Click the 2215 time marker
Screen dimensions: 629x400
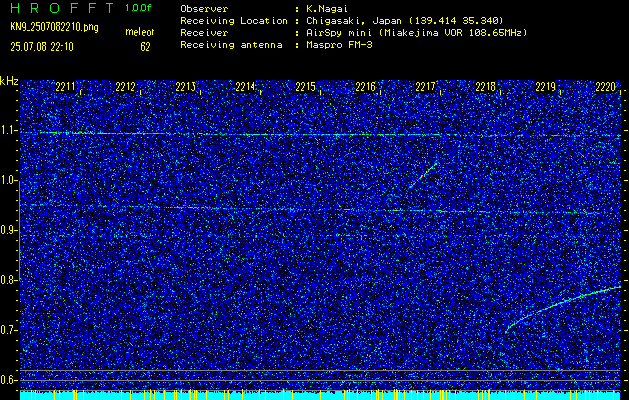coord(305,86)
